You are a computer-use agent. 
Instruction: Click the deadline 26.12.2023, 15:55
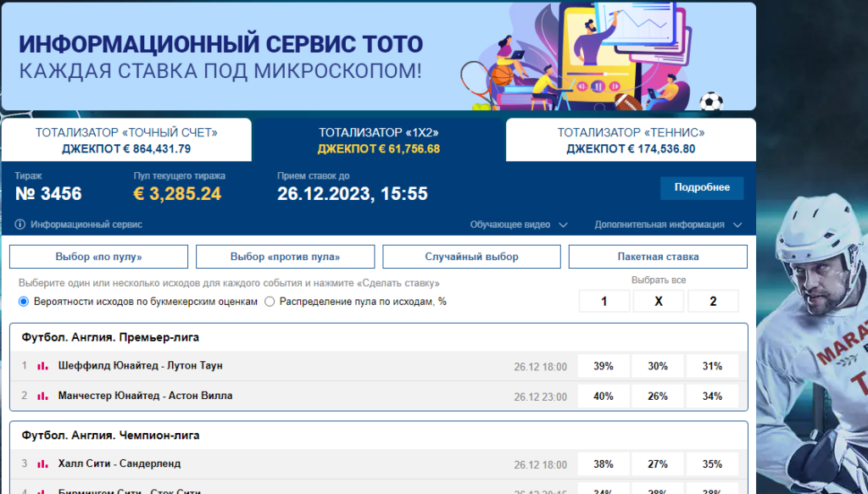click(x=352, y=193)
